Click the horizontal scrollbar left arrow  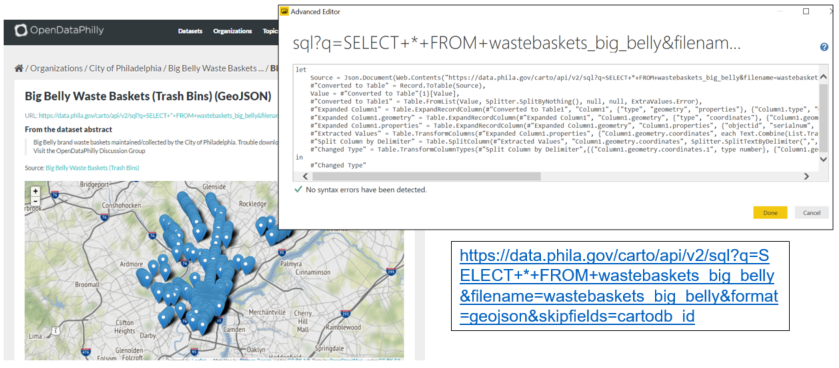pyautogui.click(x=304, y=176)
